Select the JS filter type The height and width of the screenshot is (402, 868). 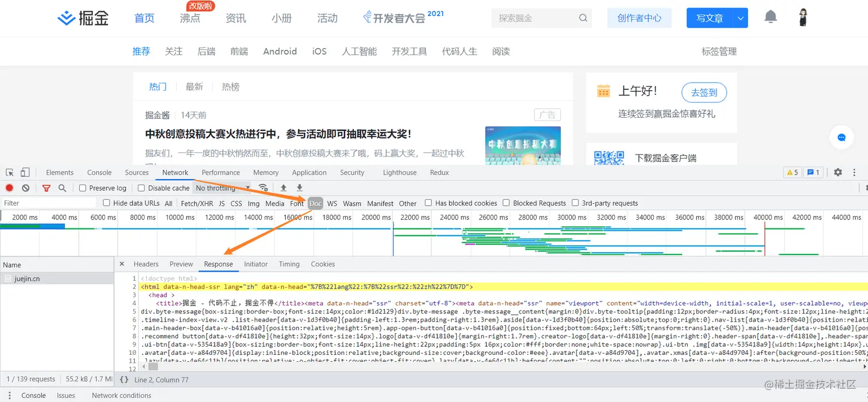[222, 203]
